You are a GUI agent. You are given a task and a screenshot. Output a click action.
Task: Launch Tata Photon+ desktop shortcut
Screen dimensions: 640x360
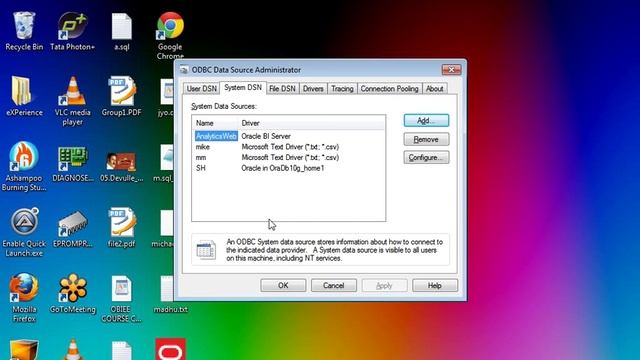(x=72, y=31)
